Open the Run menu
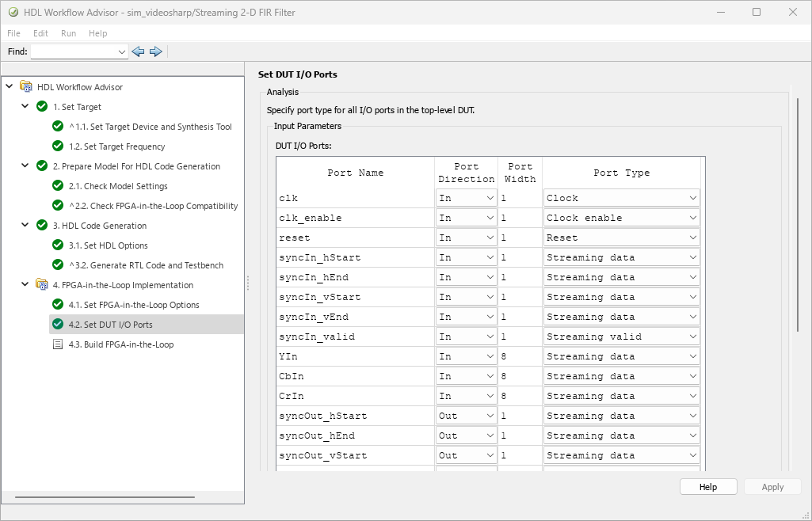This screenshot has width=812, height=521. tap(68, 33)
